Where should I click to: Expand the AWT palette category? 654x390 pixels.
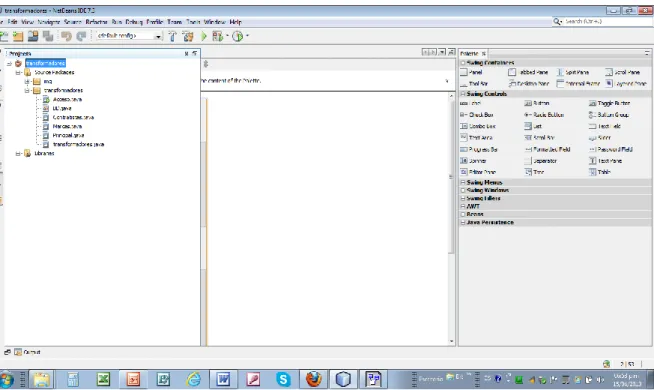463,206
